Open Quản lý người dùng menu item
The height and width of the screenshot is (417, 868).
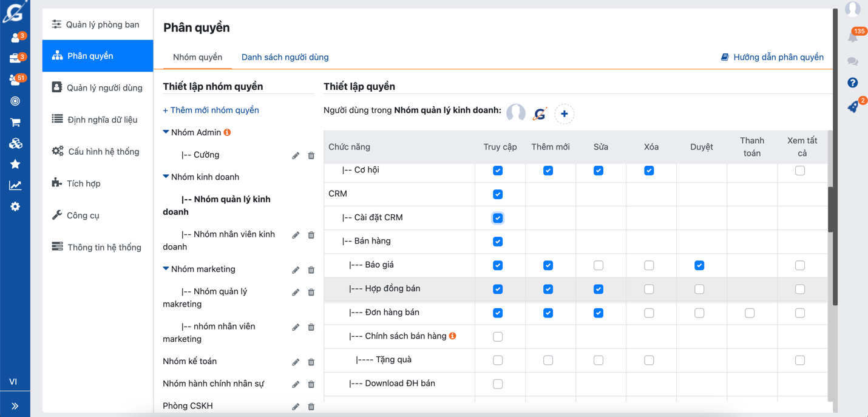[104, 88]
